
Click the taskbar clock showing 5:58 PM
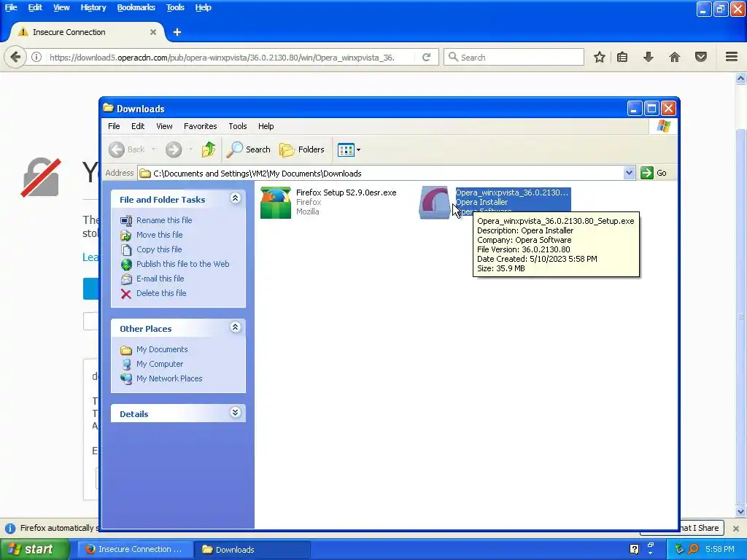719,550
